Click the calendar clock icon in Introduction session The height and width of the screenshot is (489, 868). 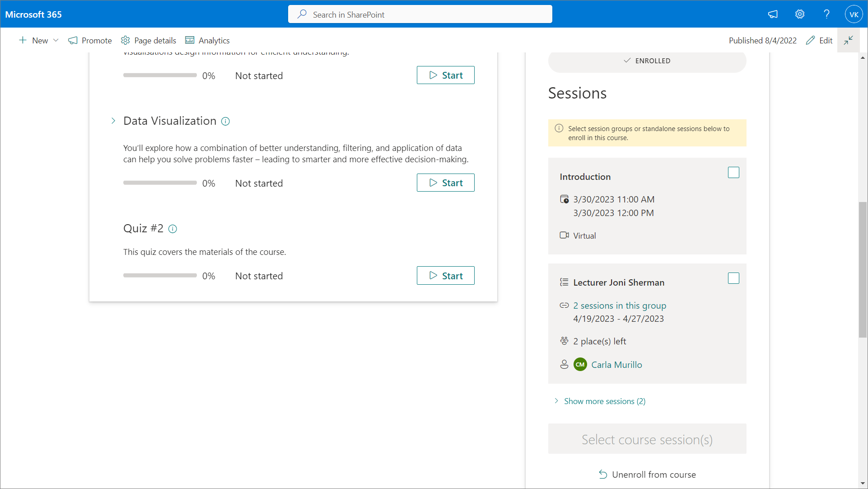(x=564, y=199)
